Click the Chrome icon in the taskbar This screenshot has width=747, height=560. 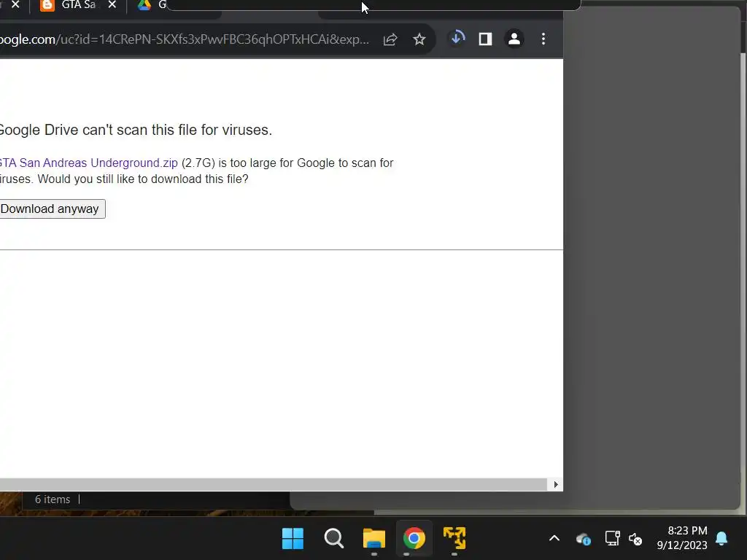[414, 539]
